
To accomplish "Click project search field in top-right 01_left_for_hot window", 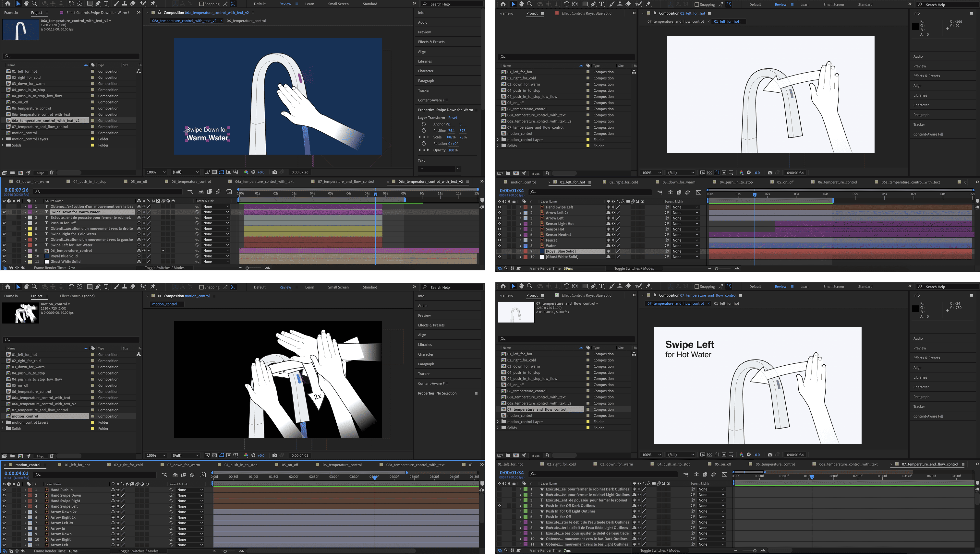I will [x=566, y=57].
